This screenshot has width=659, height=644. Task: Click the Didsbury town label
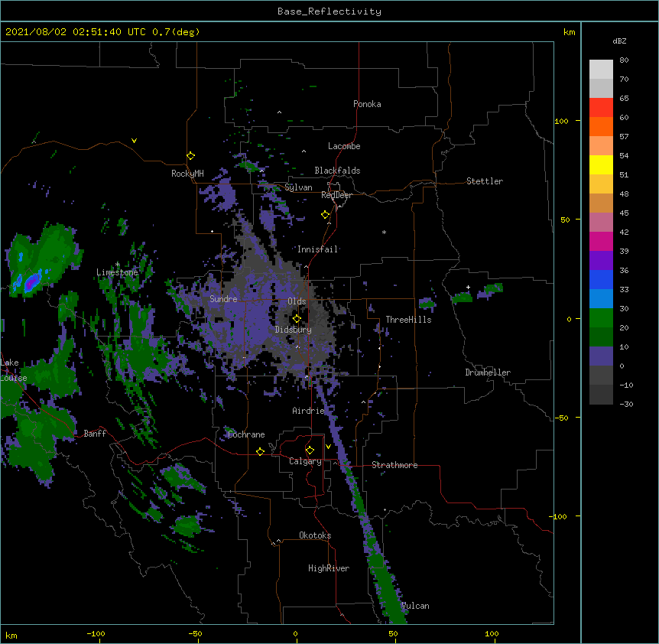[293, 330]
